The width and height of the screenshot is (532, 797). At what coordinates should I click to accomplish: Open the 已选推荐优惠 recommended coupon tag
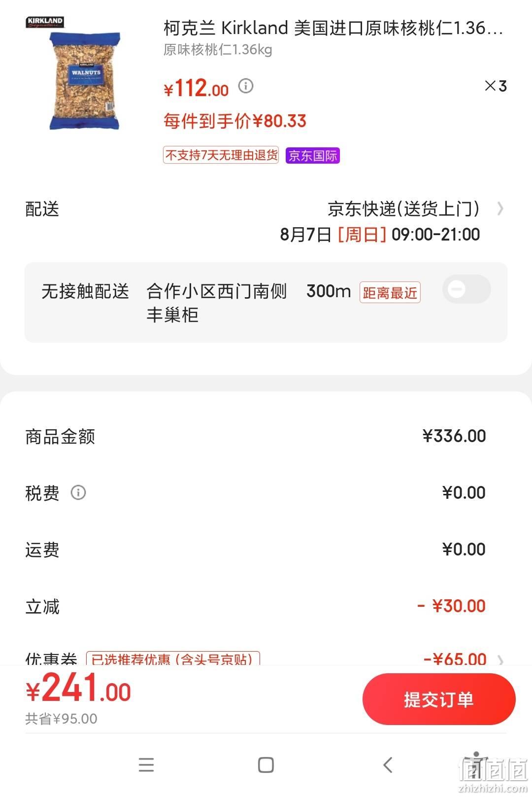pos(173,659)
